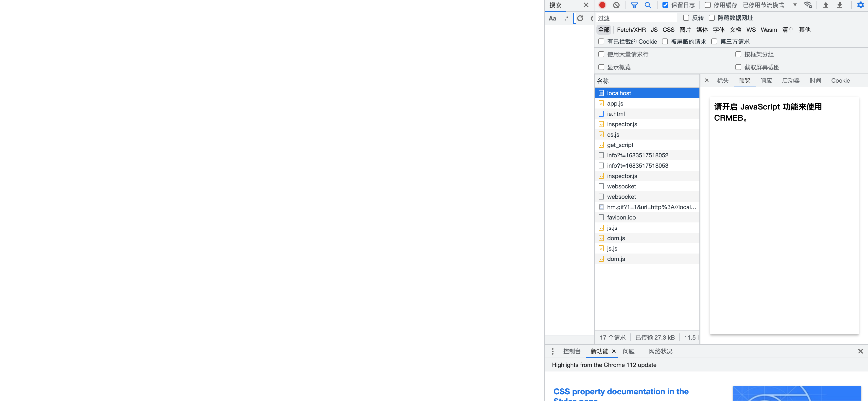Click the import HAR upload arrow

point(826,5)
